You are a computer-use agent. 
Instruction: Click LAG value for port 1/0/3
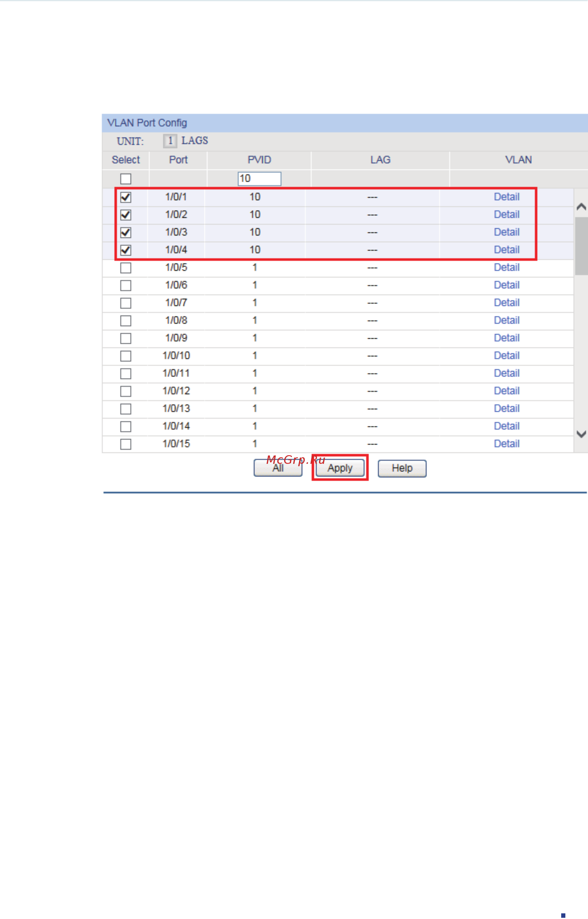pos(372,232)
